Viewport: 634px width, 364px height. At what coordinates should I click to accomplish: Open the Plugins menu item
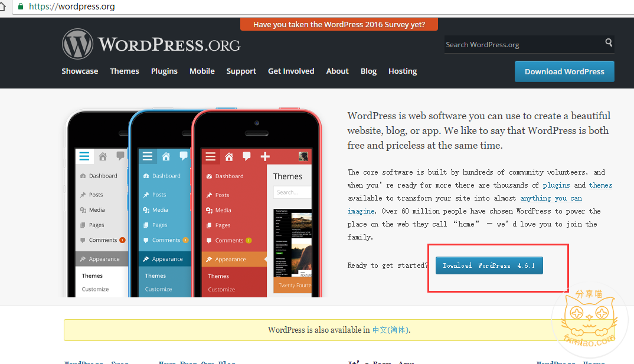(164, 71)
